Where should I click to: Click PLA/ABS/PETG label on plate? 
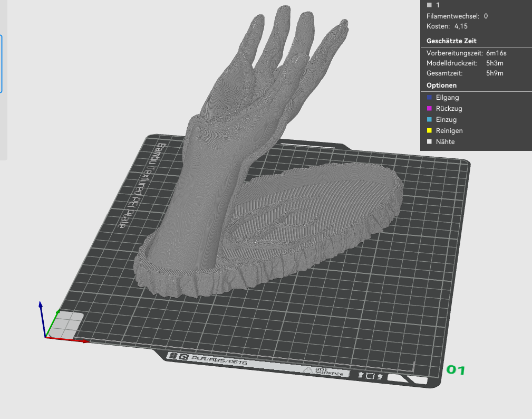click(x=219, y=360)
